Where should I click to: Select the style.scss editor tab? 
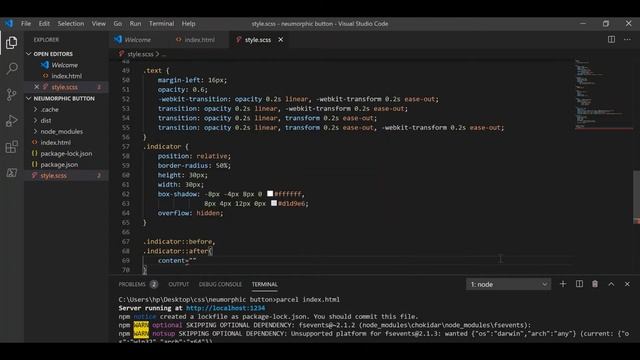coord(258,40)
